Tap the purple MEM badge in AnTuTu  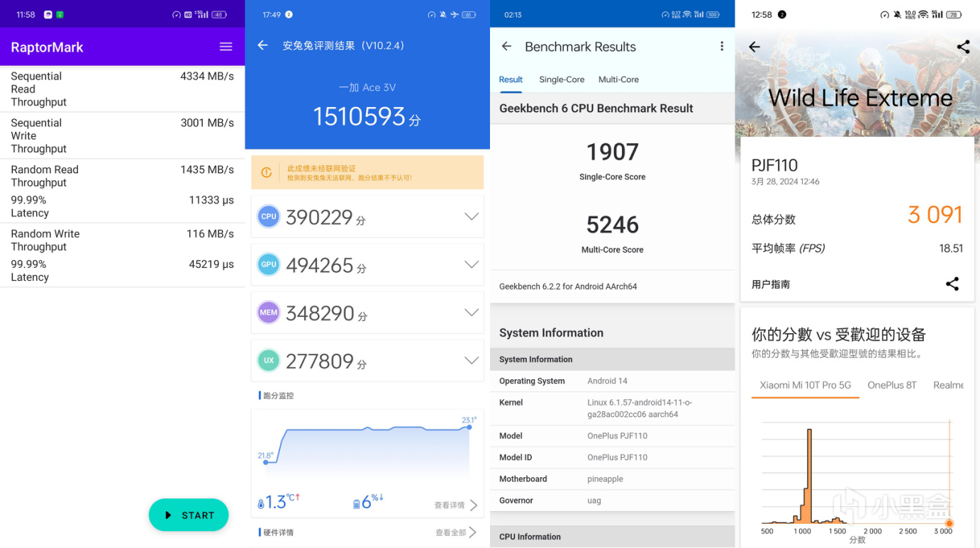pyautogui.click(x=269, y=313)
